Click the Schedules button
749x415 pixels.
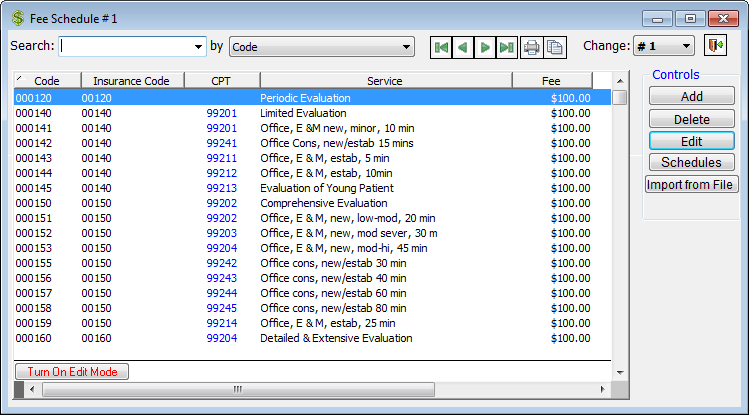[691, 162]
